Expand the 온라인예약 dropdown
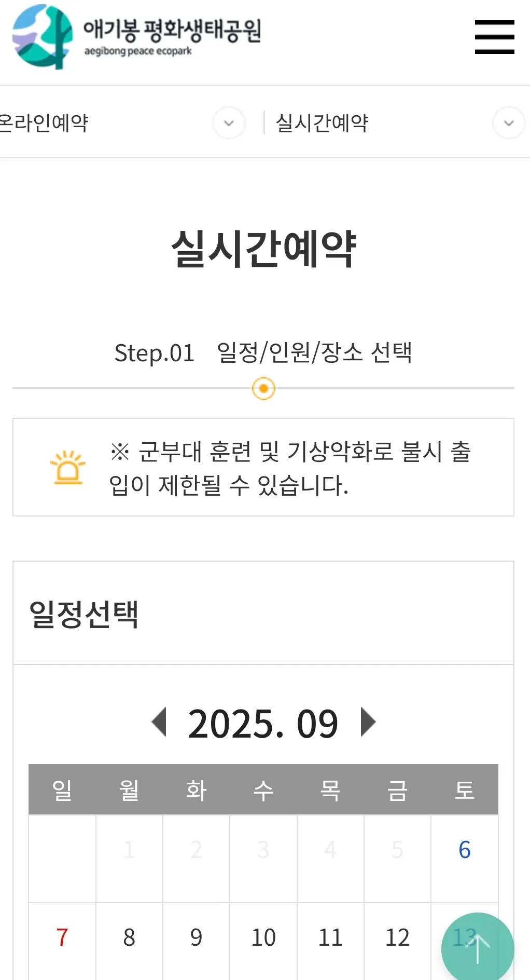This screenshot has width=530, height=980. (228, 123)
